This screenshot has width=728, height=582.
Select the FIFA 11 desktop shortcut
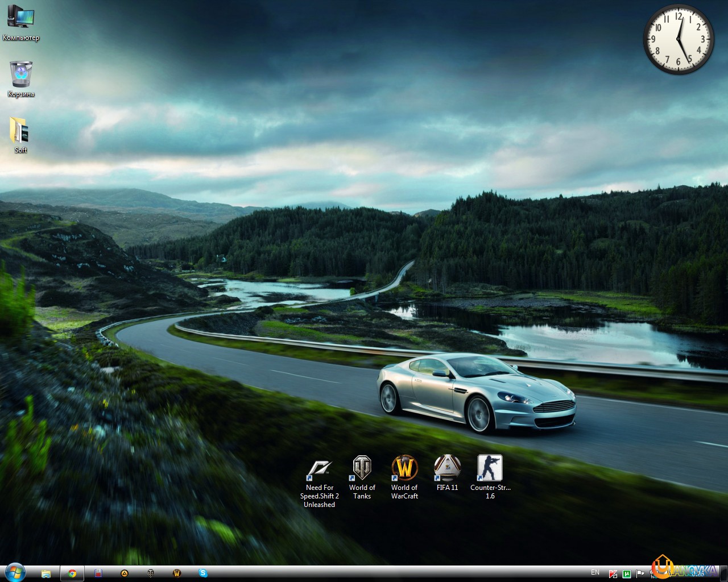(x=447, y=468)
